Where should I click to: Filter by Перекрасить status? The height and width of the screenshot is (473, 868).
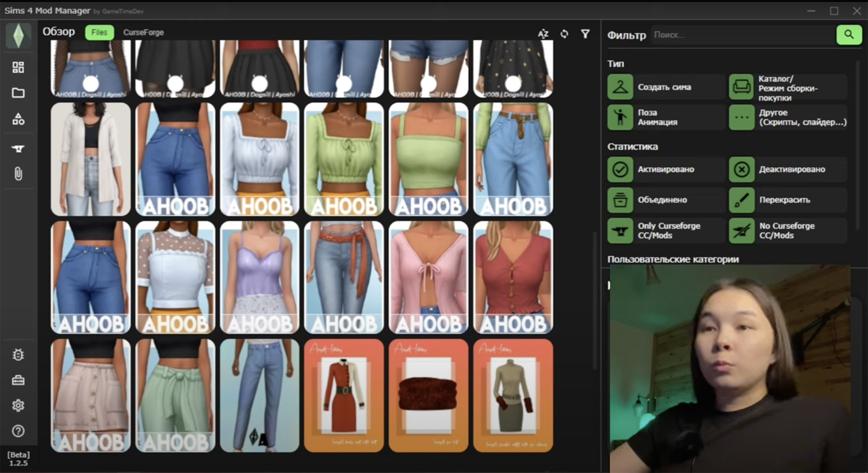click(788, 200)
